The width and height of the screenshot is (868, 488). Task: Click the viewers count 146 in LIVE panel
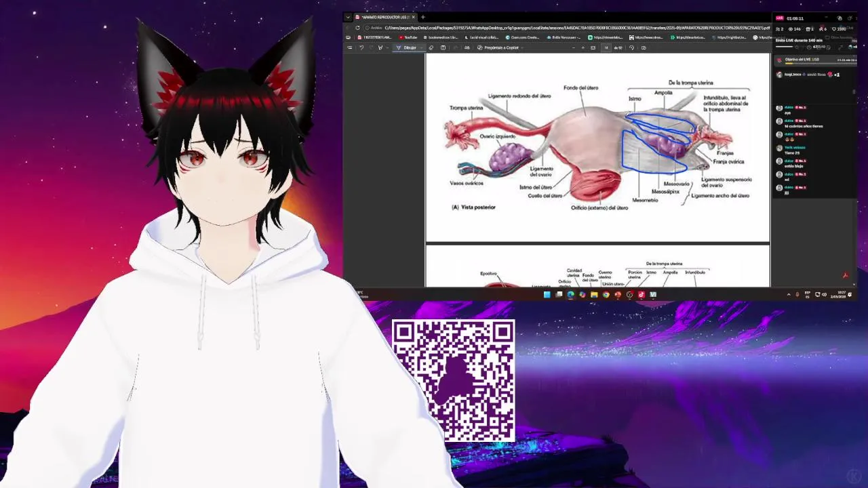[x=795, y=29]
